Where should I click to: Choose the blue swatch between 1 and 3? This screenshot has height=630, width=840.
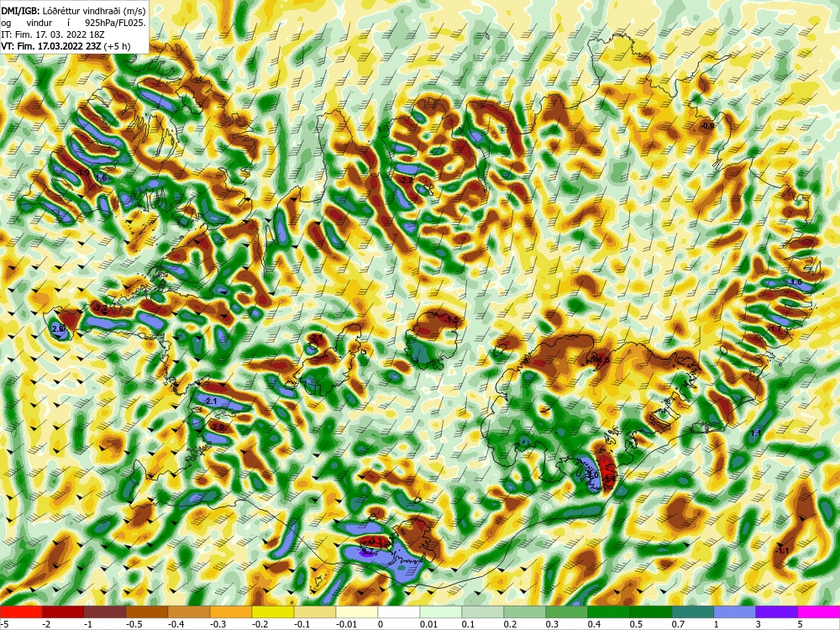click(735, 612)
